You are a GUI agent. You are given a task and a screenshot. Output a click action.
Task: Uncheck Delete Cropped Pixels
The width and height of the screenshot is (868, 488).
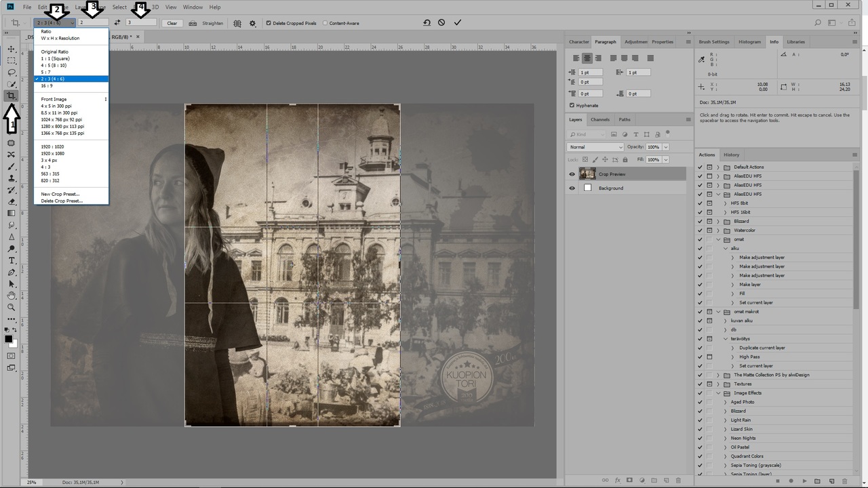[269, 23]
